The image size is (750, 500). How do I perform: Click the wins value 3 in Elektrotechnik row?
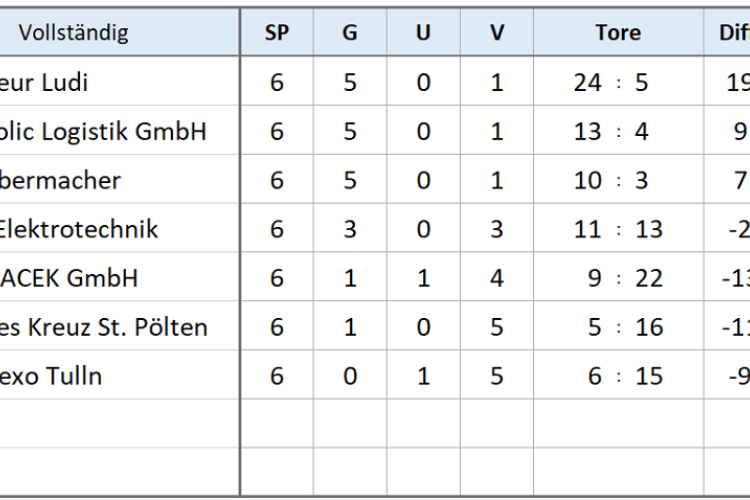(350, 228)
